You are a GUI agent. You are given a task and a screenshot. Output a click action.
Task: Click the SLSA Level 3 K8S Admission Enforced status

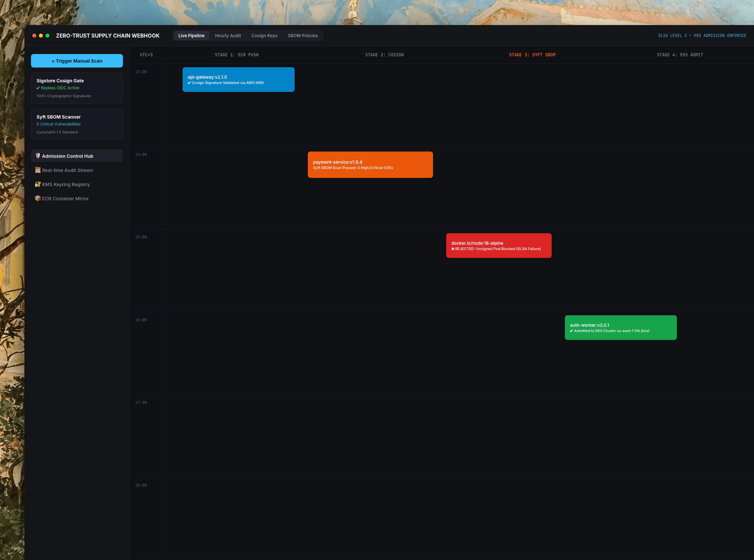(702, 36)
